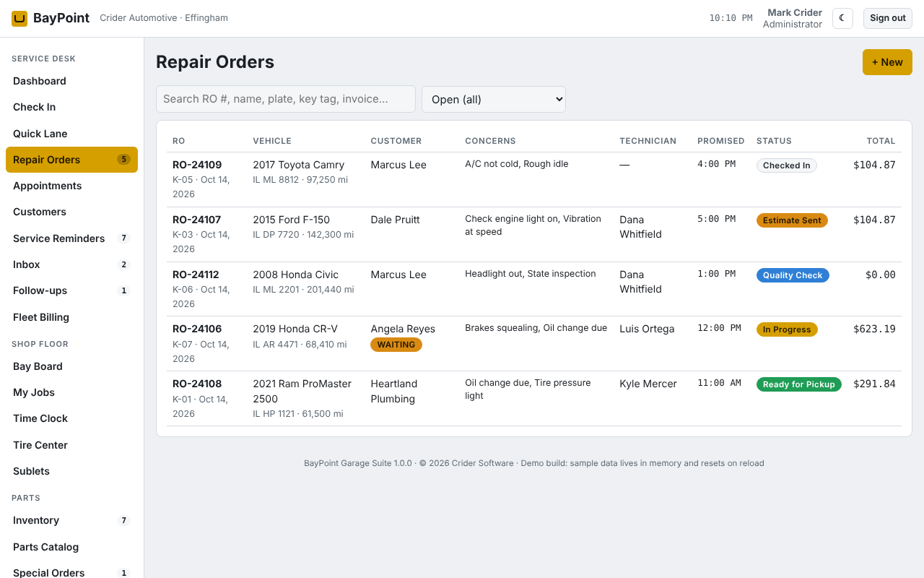The image size is (924, 578).
Task: Open repair order RO-24107
Action: tap(196, 220)
